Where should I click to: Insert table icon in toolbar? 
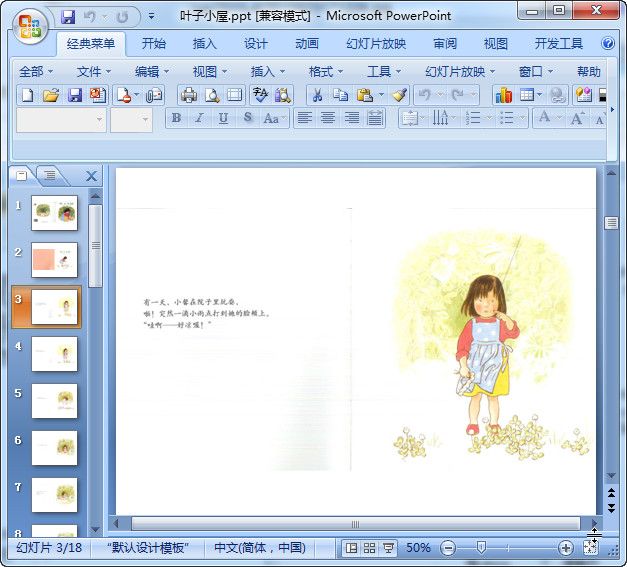point(527,95)
